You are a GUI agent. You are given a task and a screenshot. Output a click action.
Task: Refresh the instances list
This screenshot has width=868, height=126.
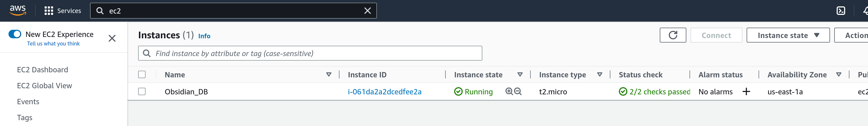click(673, 35)
